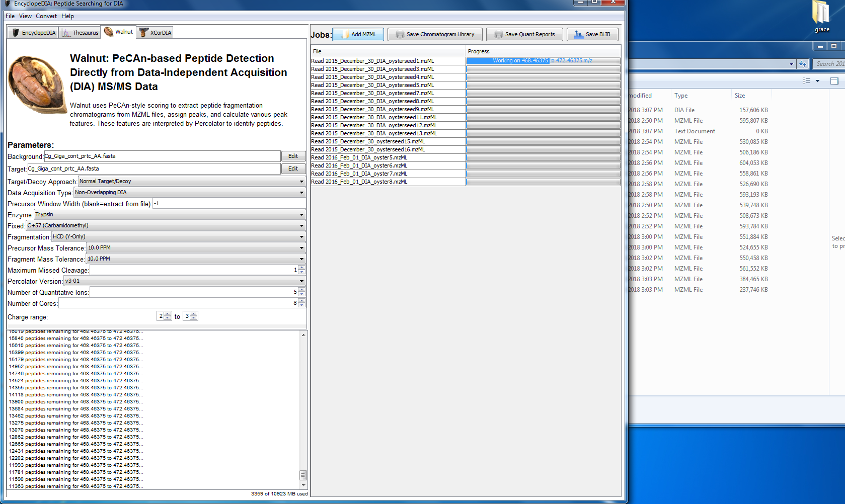Image resolution: width=845 pixels, height=504 pixels.
Task: Select job Read 2015_December_30_DIA_oysterseed12.mzML
Action: click(388, 125)
